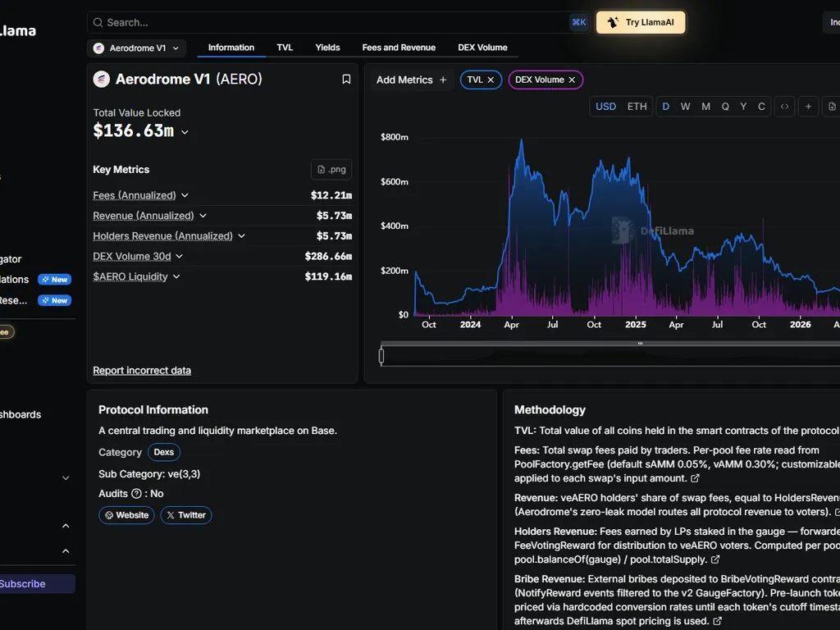
Task: Click the Dexs category tag
Action: click(x=164, y=452)
